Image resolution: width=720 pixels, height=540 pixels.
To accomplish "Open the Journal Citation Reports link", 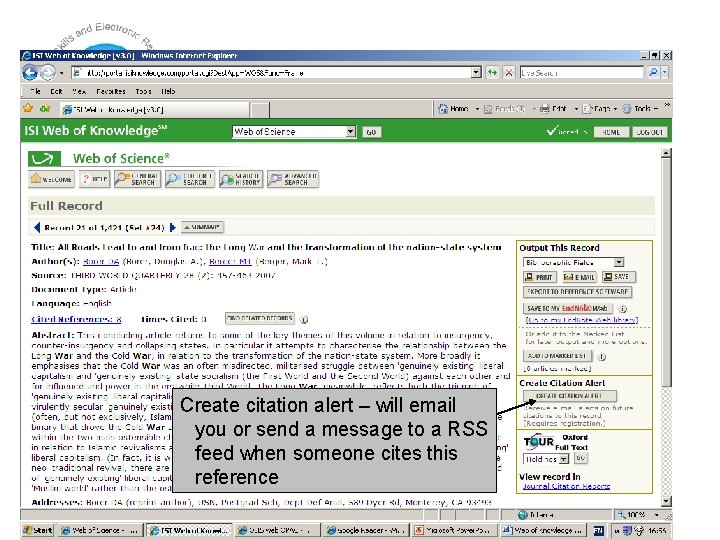I will (566, 486).
